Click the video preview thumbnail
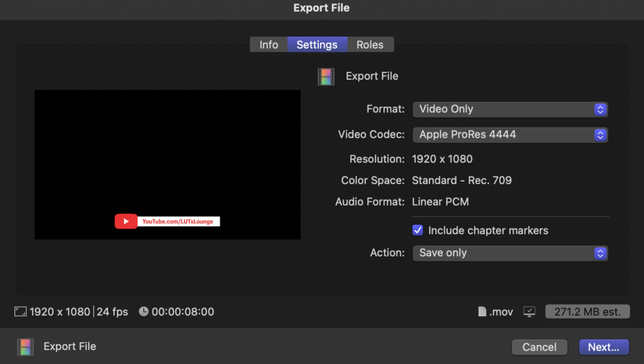The width and height of the screenshot is (644, 364). pos(167,165)
